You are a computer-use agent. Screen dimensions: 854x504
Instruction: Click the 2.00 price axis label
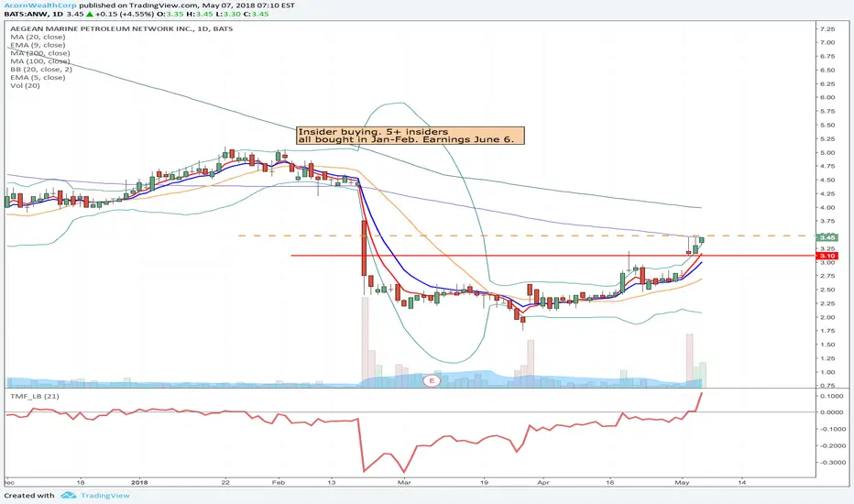(x=827, y=317)
